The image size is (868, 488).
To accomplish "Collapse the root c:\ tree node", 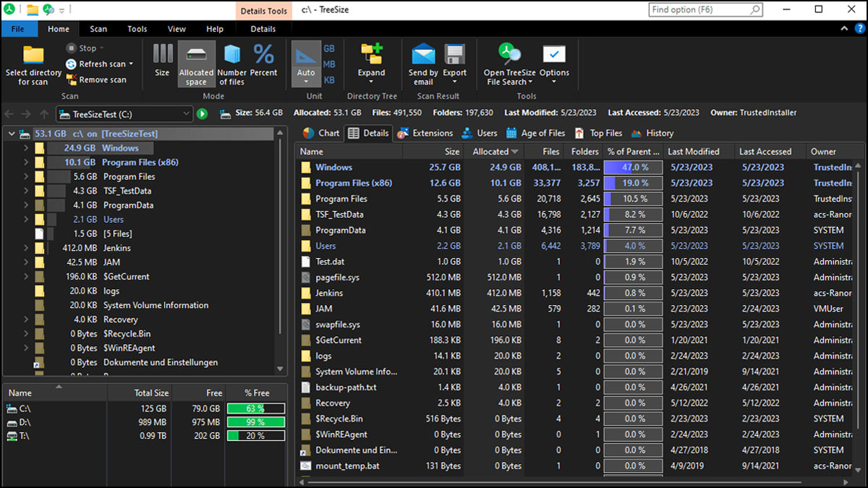I will (x=11, y=134).
